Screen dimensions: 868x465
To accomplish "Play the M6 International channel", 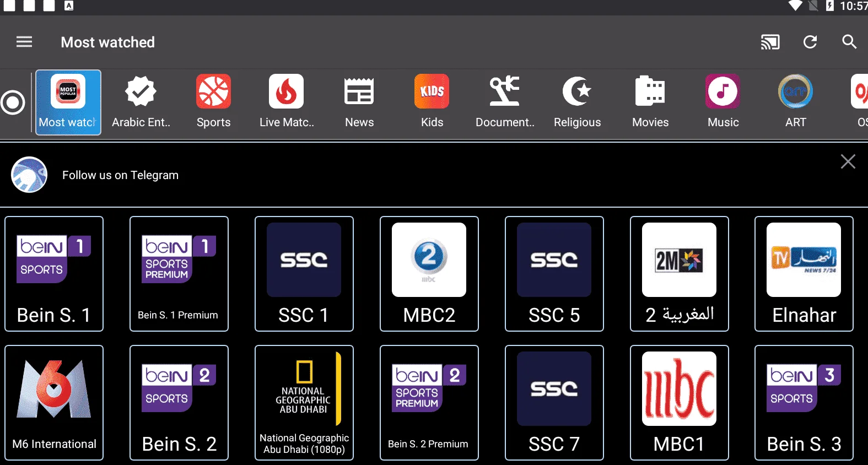I will pos(54,403).
